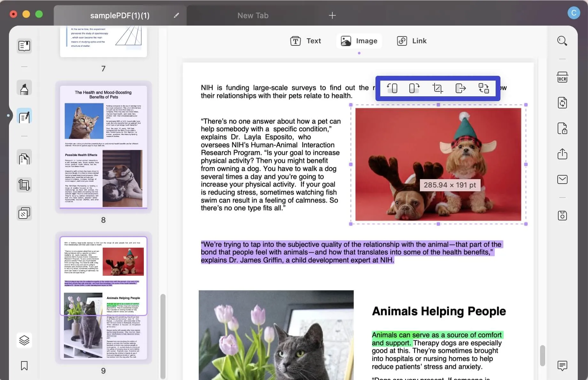This screenshot has width=588, height=380.
Task: Share the document via upload icon
Action: tap(562, 154)
